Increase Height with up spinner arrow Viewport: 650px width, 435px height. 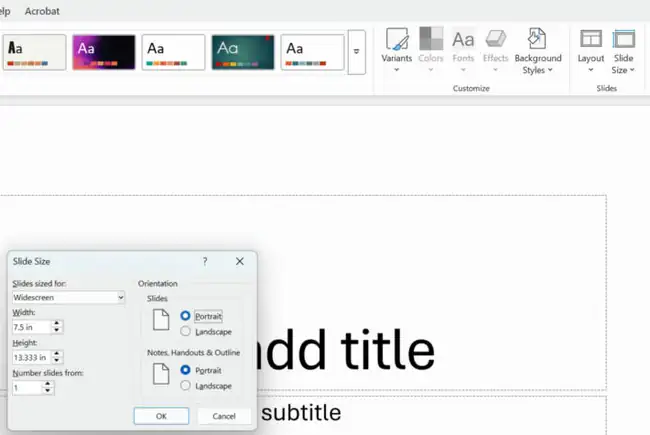[57, 354]
